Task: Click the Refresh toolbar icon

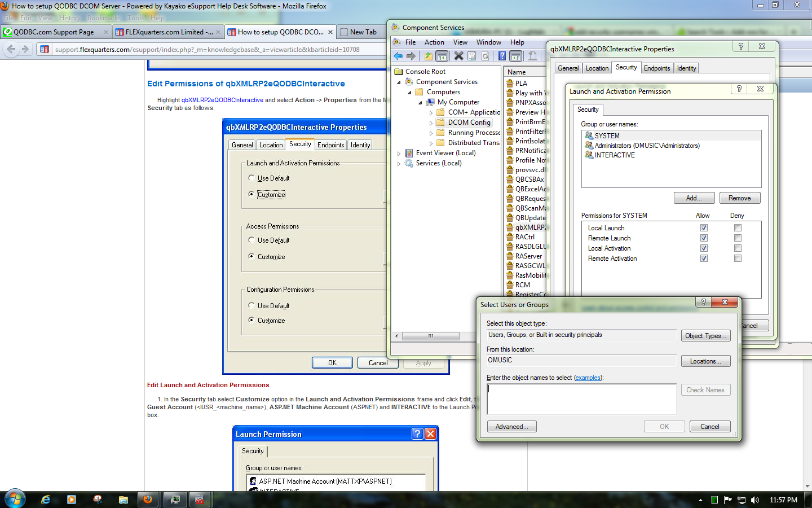Action: (485, 56)
